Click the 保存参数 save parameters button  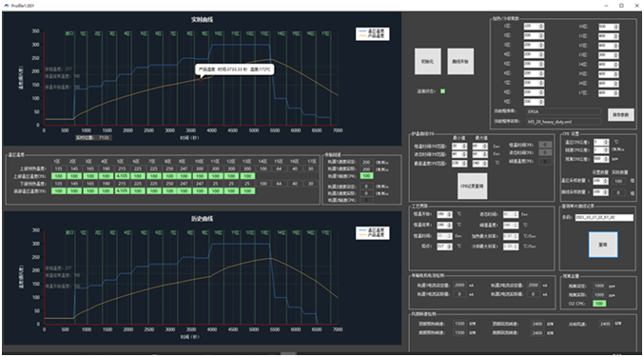click(x=620, y=114)
